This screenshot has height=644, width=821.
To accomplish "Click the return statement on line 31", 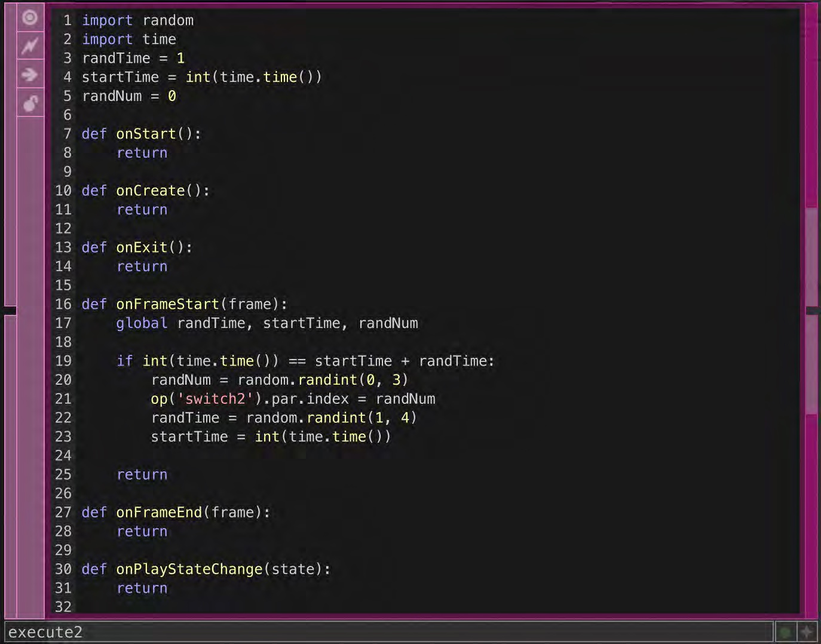I will 142,588.
